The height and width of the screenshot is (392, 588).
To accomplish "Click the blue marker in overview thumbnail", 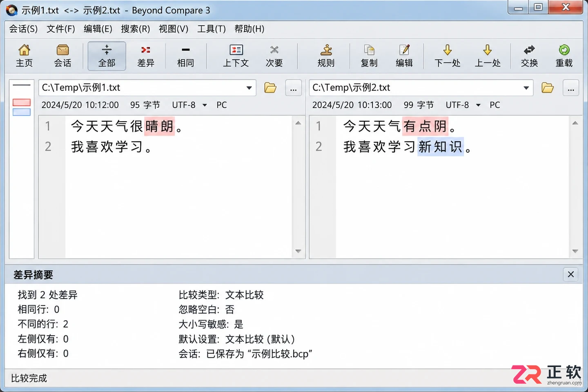I will [22, 112].
